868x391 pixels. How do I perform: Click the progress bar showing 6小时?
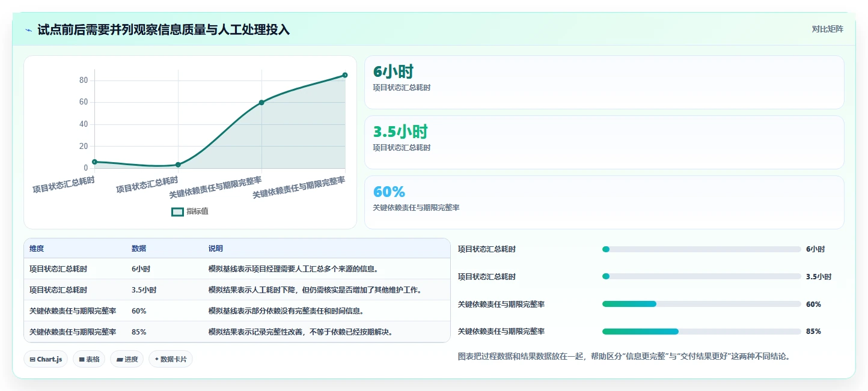(701, 249)
